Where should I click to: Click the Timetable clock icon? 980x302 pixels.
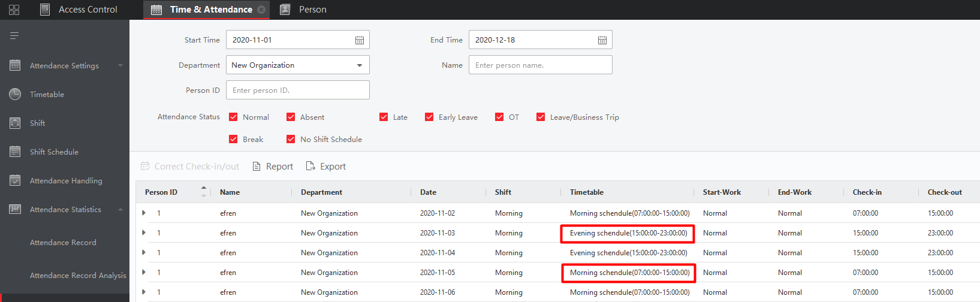click(x=15, y=94)
